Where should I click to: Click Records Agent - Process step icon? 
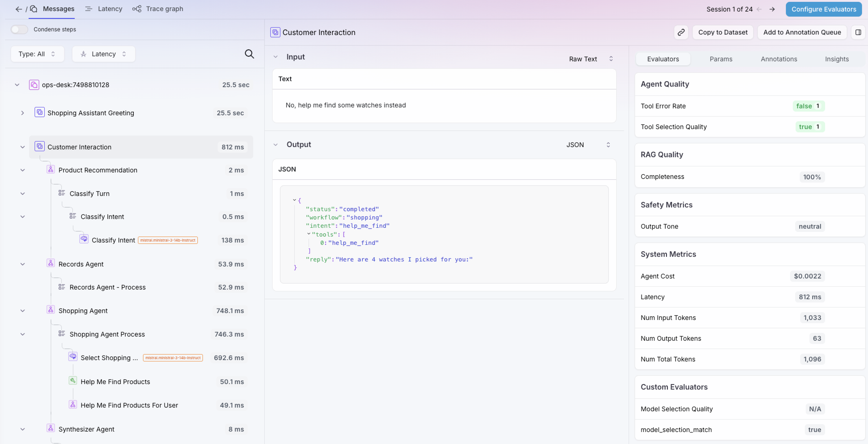coord(62,287)
